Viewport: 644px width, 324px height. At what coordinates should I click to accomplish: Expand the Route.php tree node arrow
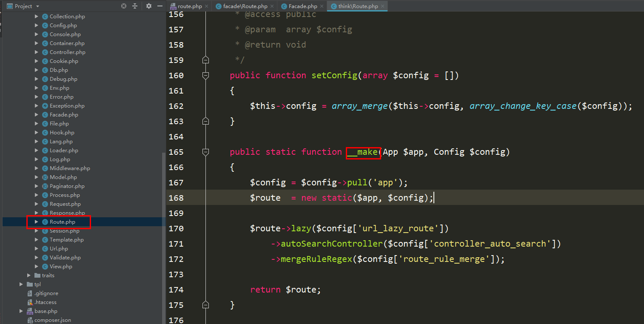coord(37,222)
